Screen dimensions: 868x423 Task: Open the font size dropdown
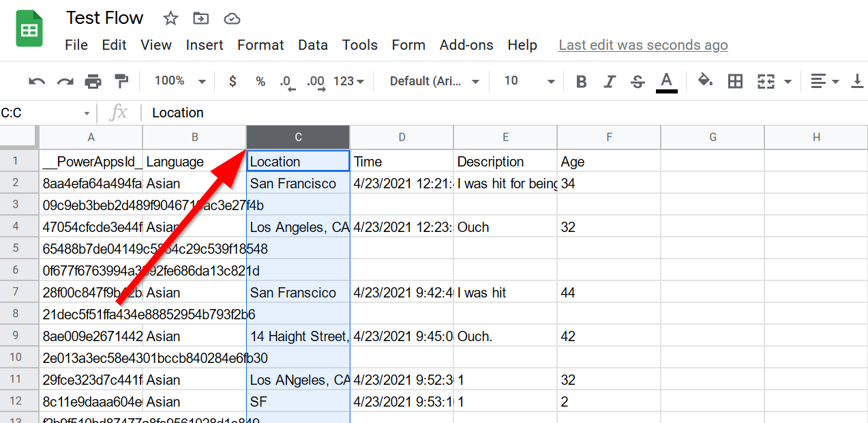click(529, 81)
